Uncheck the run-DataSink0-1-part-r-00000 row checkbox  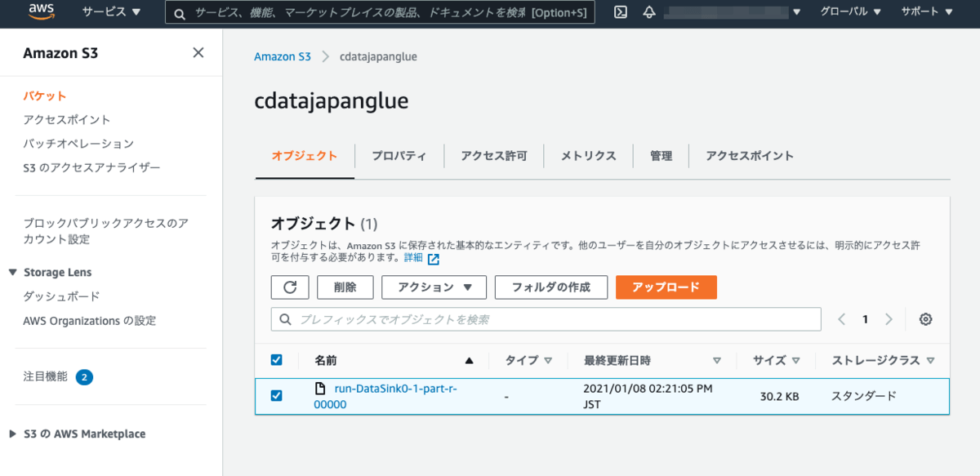276,396
